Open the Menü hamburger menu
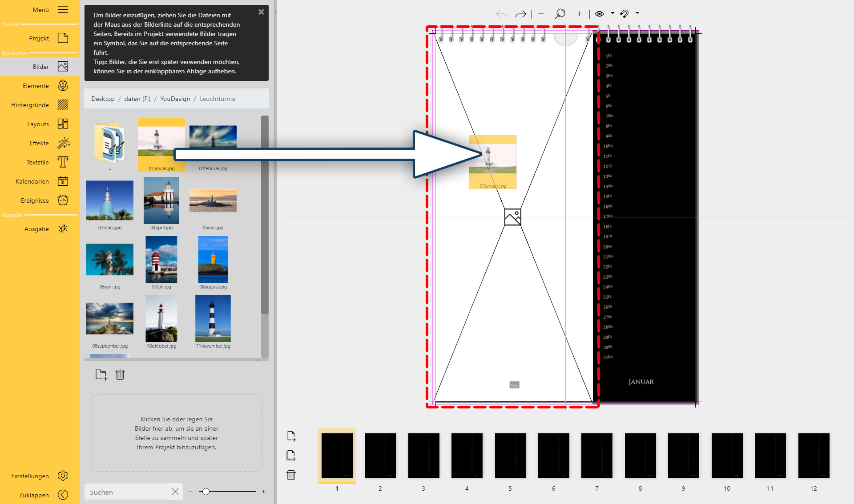The image size is (854, 504). (x=63, y=9)
